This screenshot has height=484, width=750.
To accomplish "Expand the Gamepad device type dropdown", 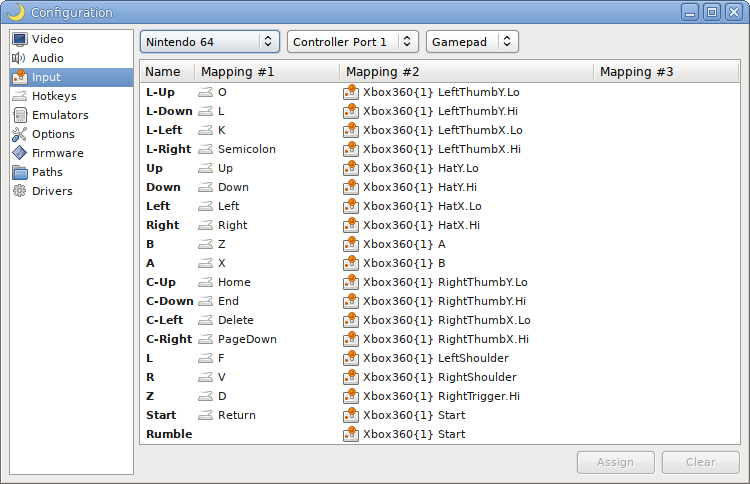I will tap(472, 42).
